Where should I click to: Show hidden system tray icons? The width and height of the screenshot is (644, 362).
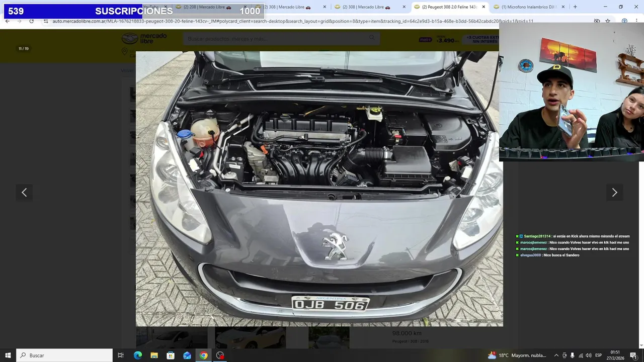[x=556, y=355]
